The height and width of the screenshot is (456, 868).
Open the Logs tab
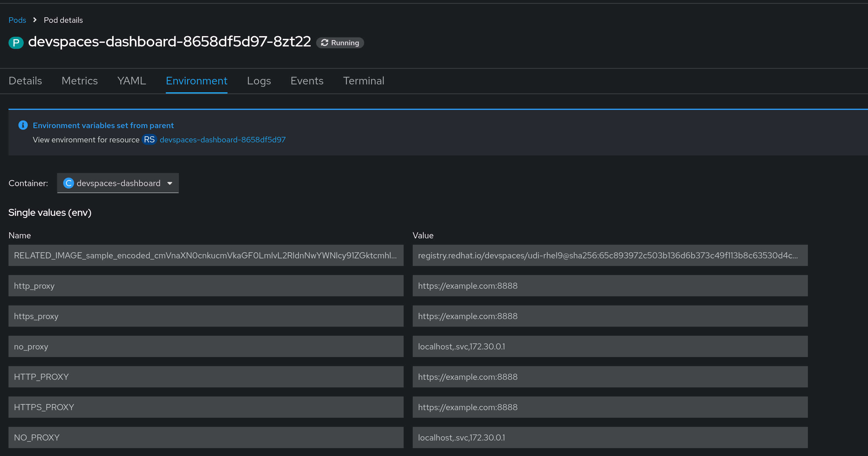click(259, 81)
